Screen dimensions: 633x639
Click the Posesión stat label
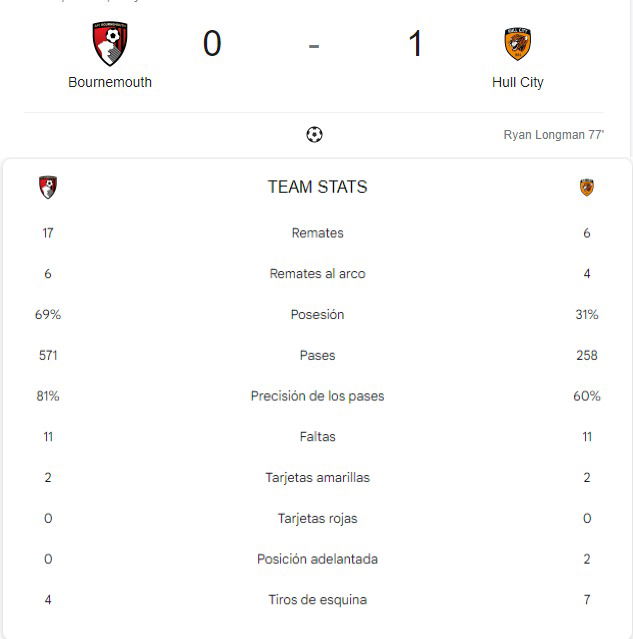click(318, 314)
